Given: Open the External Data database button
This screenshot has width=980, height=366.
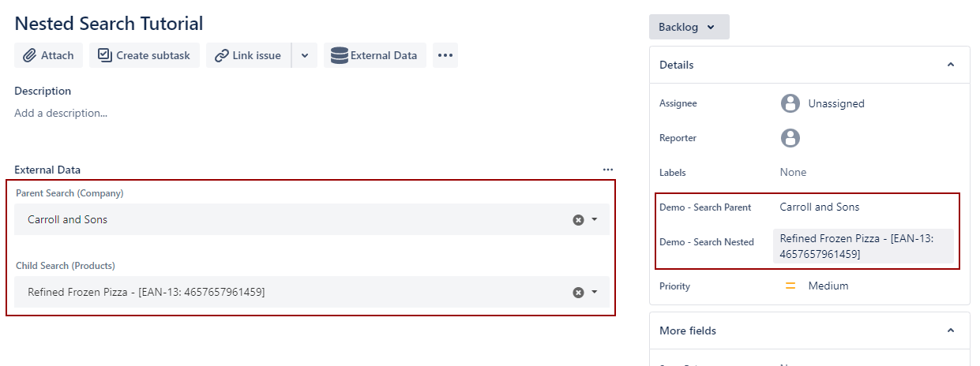Looking at the screenshot, I should click(374, 55).
